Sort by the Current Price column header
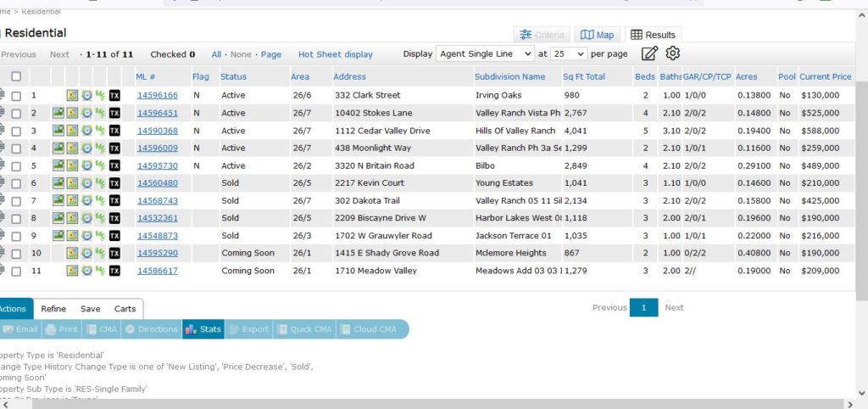The width and height of the screenshot is (868, 409). tap(826, 76)
